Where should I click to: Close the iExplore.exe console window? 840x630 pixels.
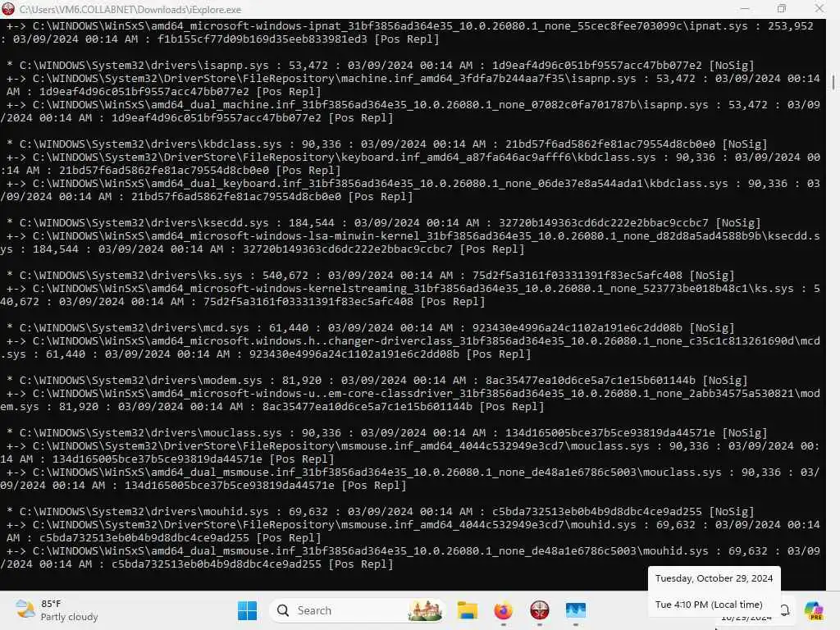819,8
